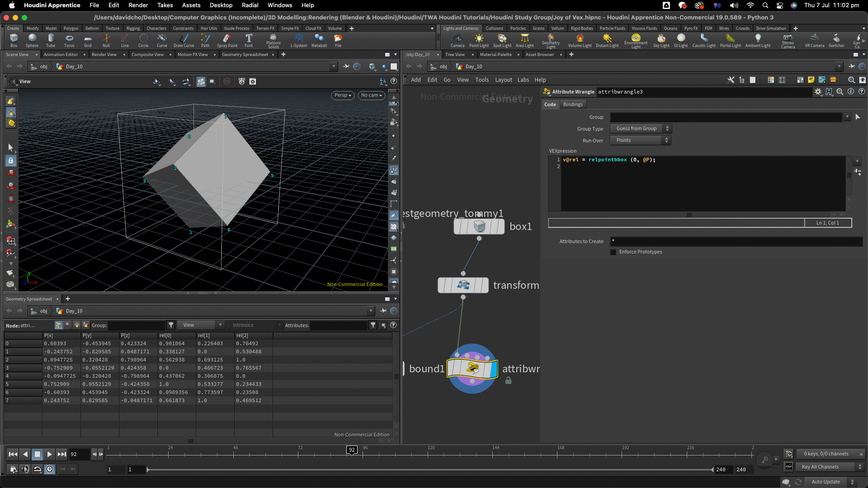Viewport: 868px width, 488px height.
Task: Enable the Enforce Prototypes checkbox
Action: click(613, 252)
